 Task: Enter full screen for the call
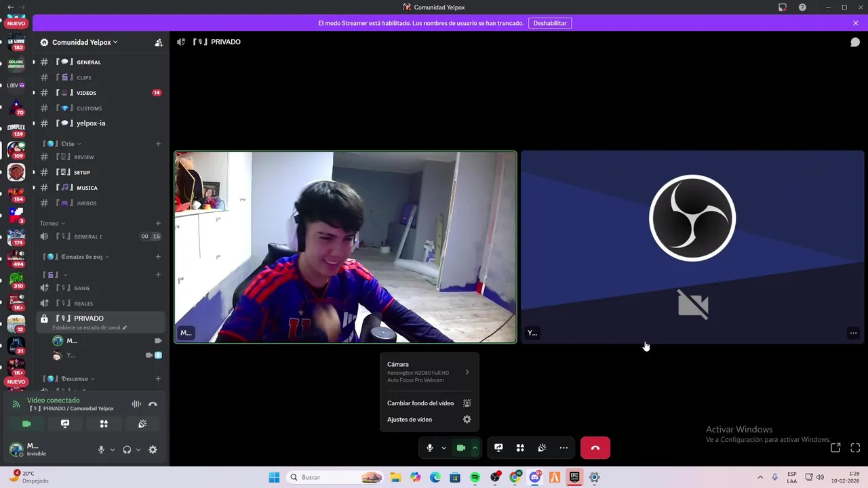pos(855,447)
